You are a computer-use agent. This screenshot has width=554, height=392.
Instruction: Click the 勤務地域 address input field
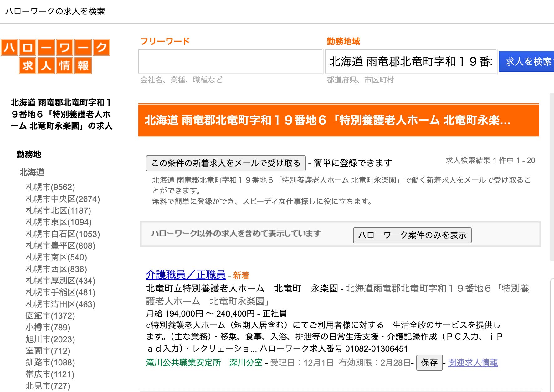[x=410, y=61]
